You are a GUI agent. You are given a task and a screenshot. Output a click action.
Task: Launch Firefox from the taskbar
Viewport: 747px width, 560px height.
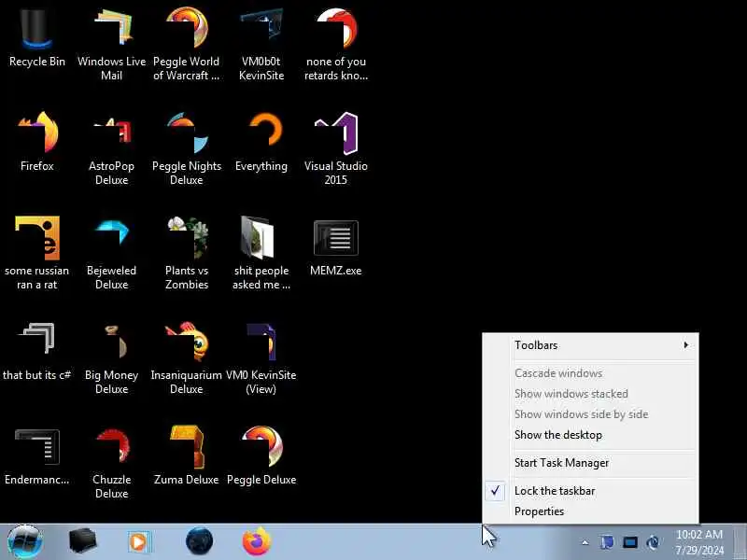(256, 541)
